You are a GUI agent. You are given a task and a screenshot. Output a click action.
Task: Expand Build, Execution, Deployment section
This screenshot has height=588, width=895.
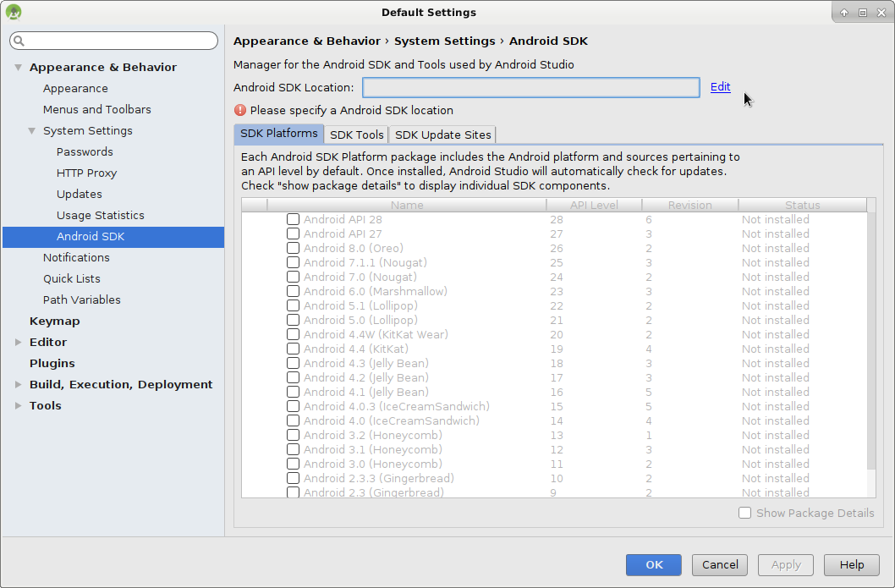point(19,385)
